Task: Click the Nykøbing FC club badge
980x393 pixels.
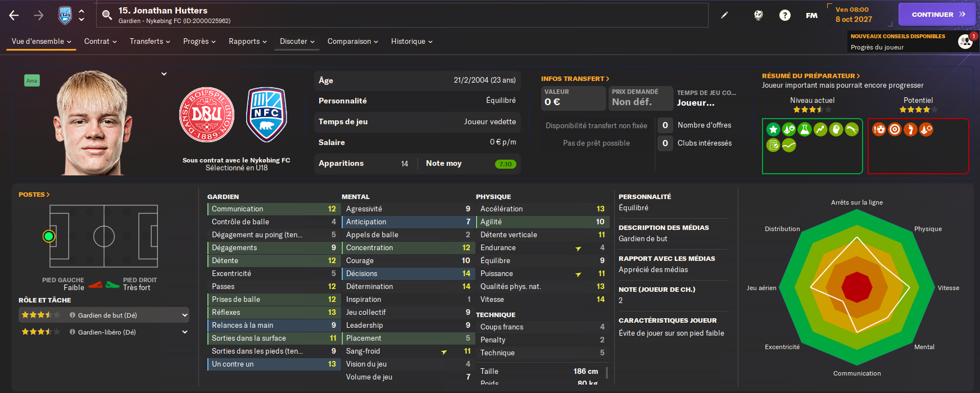Action: tap(267, 115)
